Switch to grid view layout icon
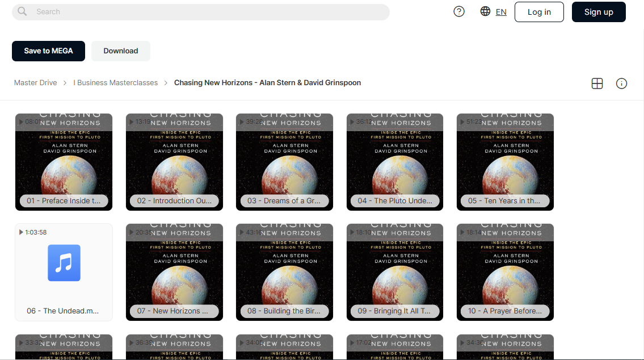Viewport: 644px width, 360px height. pos(597,83)
